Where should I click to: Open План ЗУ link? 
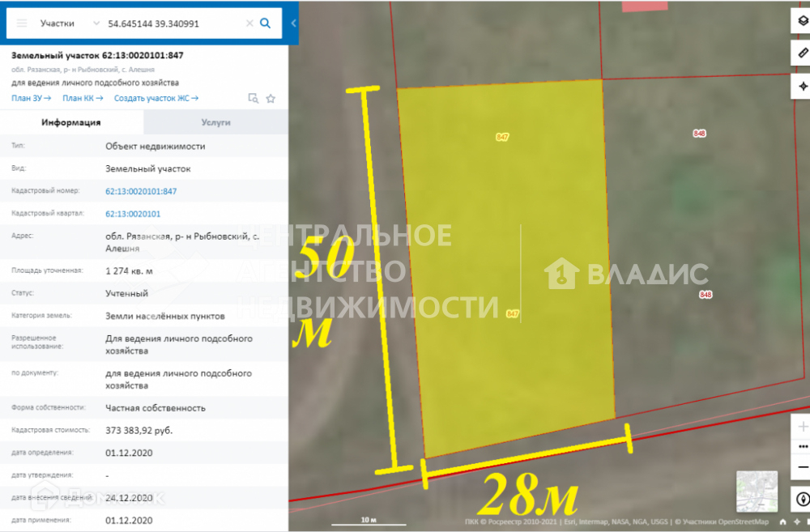click(32, 98)
